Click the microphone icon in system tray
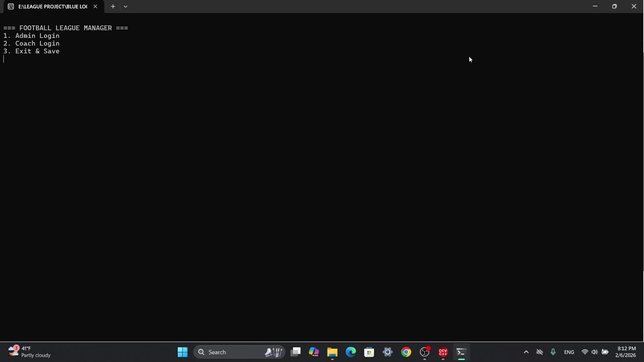 (x=553, y=352)
